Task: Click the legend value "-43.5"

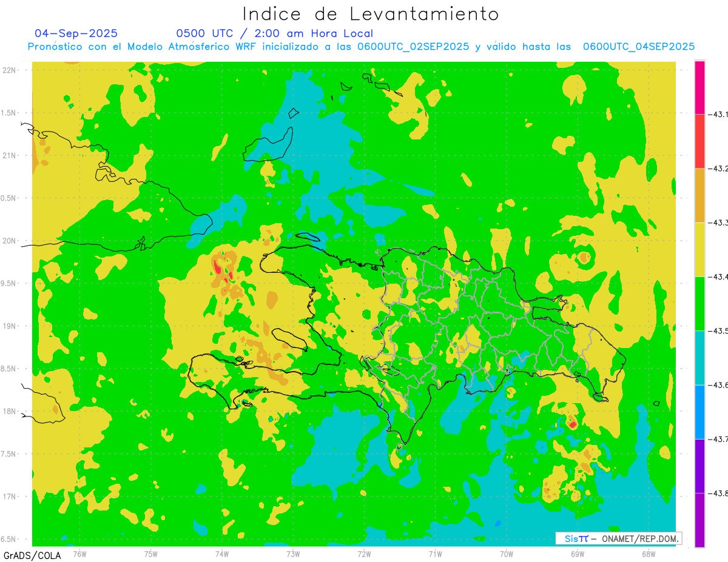Action: (x=717, y=330)
